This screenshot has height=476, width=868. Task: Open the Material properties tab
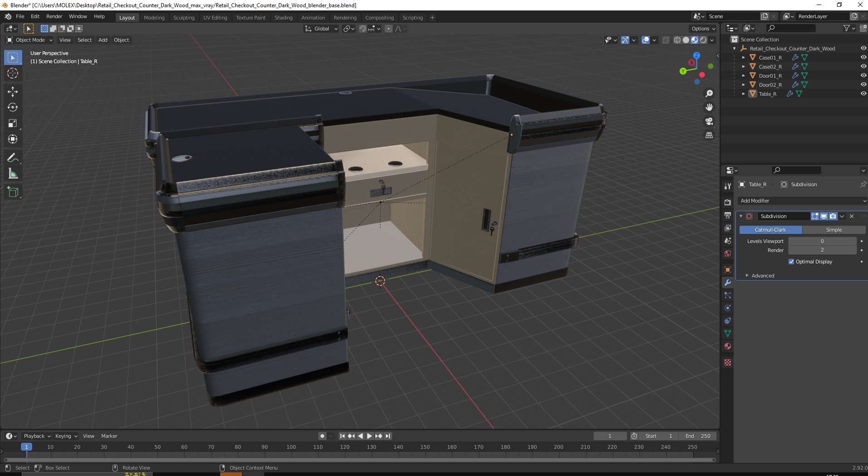[x=728, y=346]
